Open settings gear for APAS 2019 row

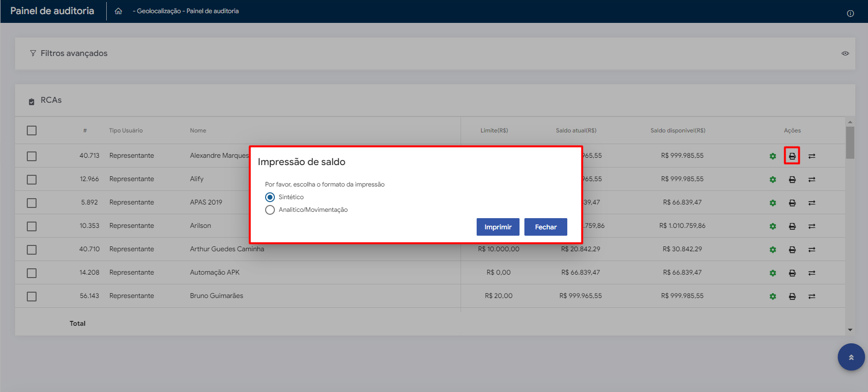pos(772,203)
